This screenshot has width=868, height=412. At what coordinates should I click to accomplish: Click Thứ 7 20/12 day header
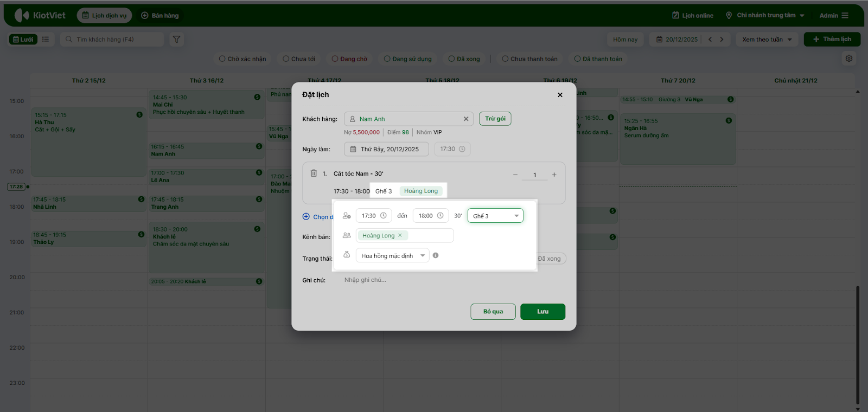pyautogui.click(x=678, y=80)
